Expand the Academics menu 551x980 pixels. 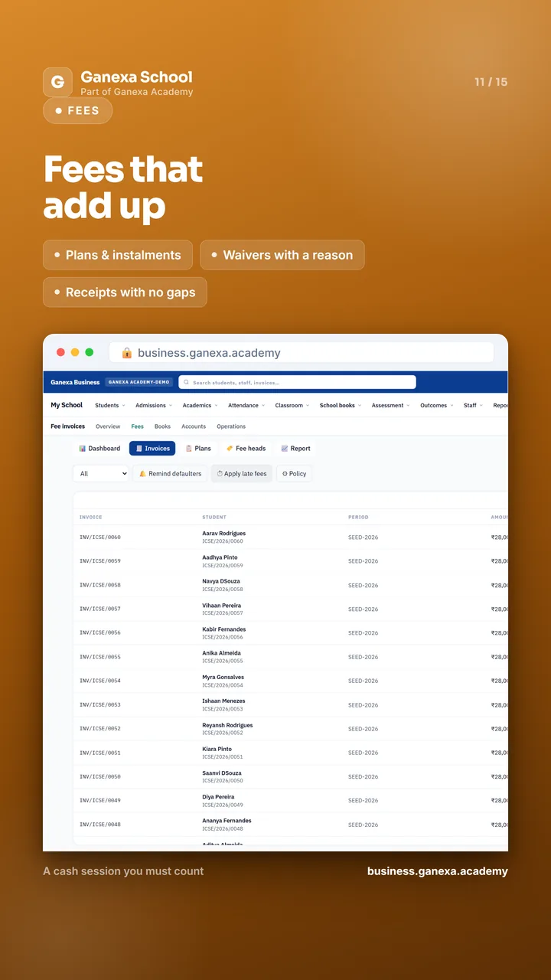[200, 405]
